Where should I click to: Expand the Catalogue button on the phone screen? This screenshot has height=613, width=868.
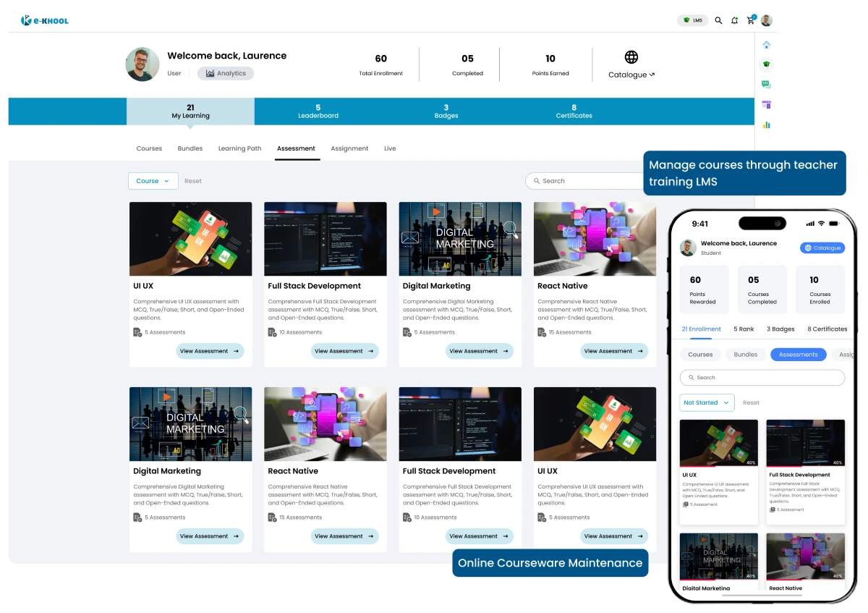click(822, 248)
